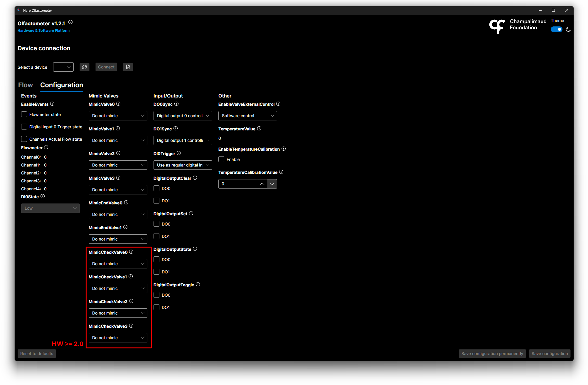The width and height of the screenshot is (588, 385).
Task: Check DO0 under DigitalOutputSet
Action: click(157, 224)
